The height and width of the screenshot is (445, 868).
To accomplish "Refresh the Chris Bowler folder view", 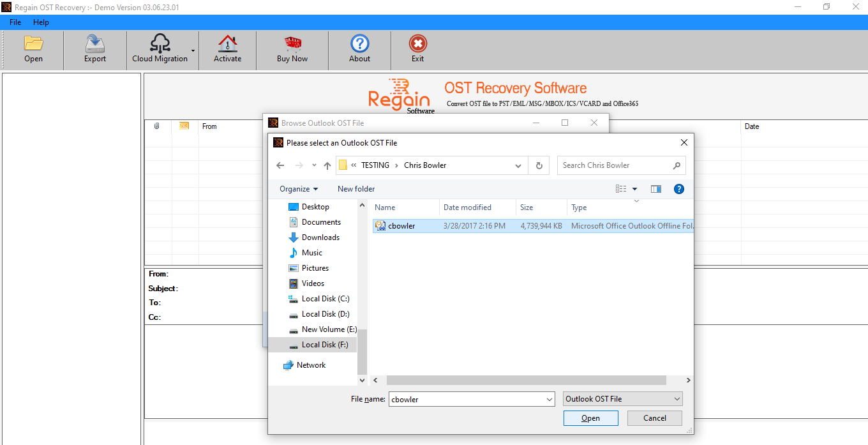I will click(x=539, y=165).
